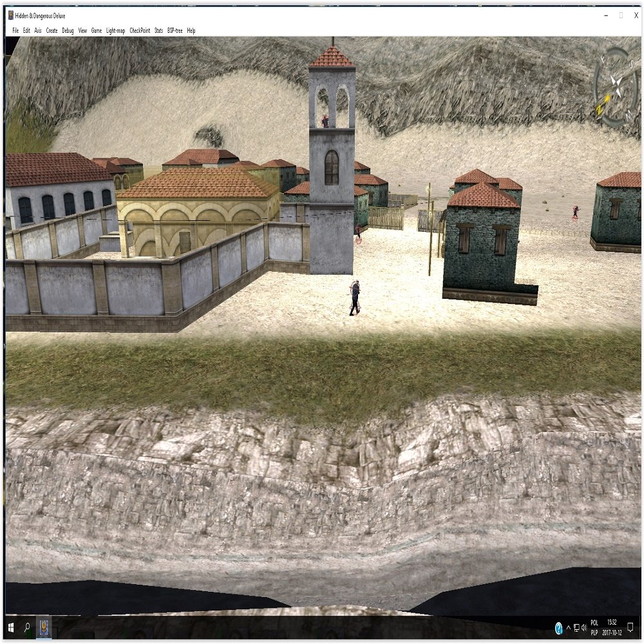Open the Game menu
This screenshot has height=644, width=644.
click(x=97, y=30)
